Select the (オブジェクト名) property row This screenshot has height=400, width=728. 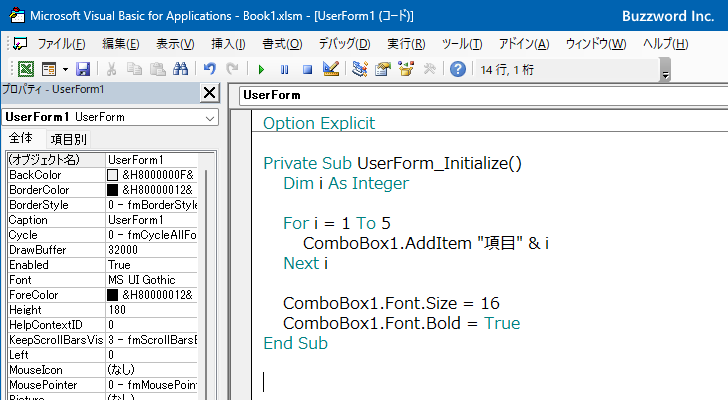coord(103,160)
